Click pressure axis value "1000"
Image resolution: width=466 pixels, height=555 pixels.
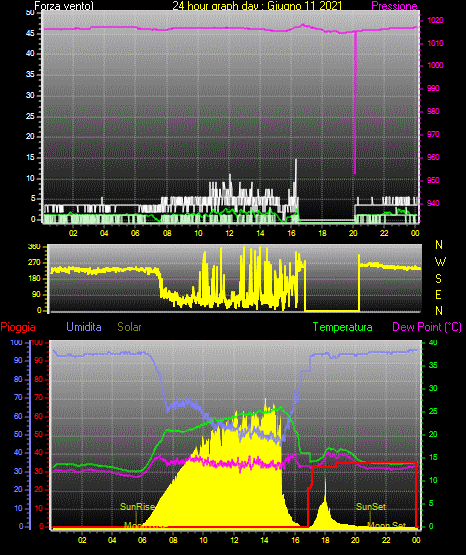(x=435, y=65)
